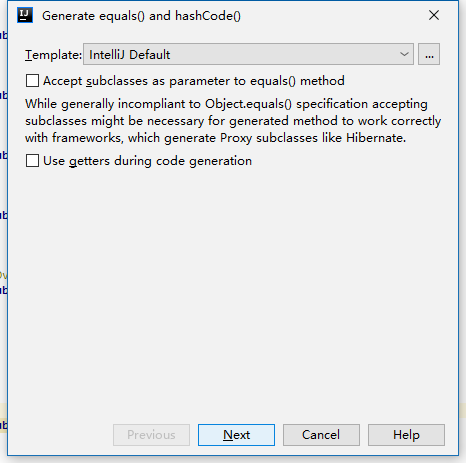The image size is (466, 463).
Task: Open template settings with the ellipsis button
Action: coord(429,54)
